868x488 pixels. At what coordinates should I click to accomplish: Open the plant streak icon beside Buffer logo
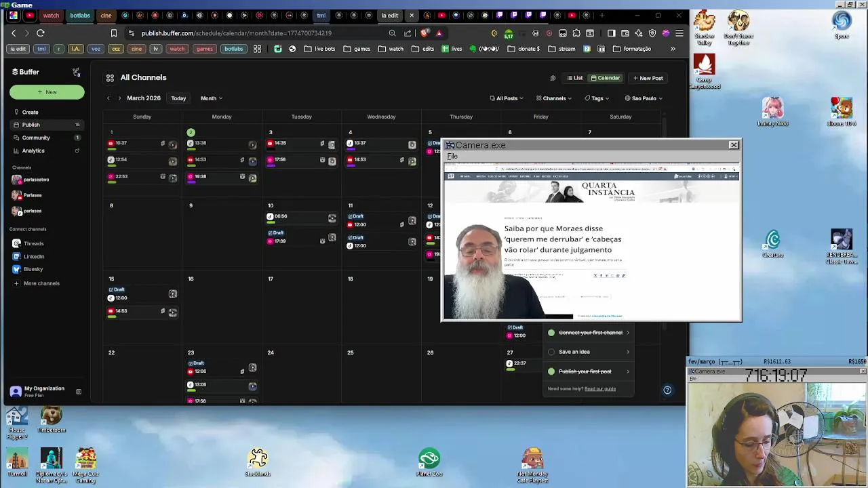76,72
